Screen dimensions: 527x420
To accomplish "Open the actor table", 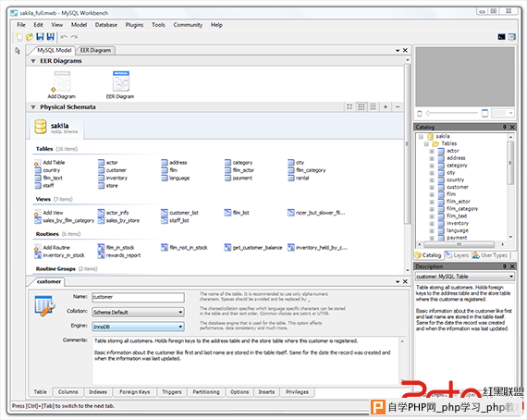I will click(108, 163).
